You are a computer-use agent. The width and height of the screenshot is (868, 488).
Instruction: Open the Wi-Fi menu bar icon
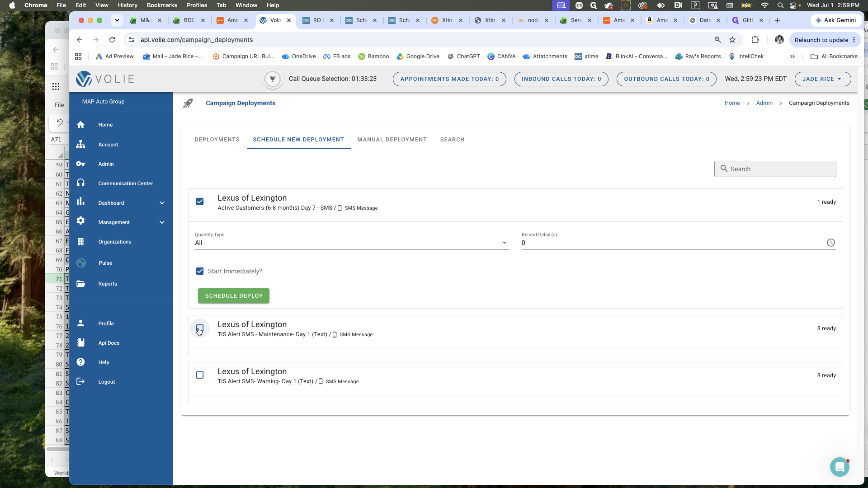point(764,5)
